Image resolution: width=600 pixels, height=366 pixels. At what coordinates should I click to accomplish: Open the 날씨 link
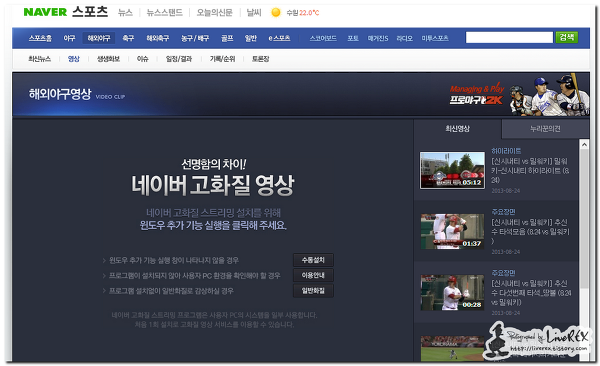tap(253, 13)
